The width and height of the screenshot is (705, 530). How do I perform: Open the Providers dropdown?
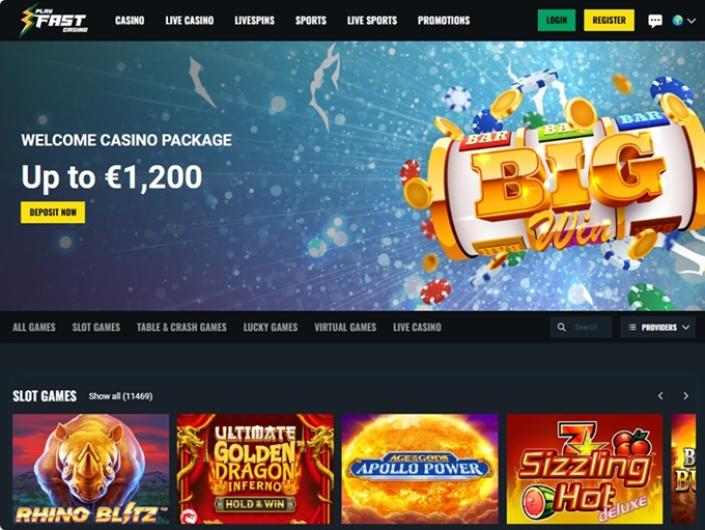(658, 327)
